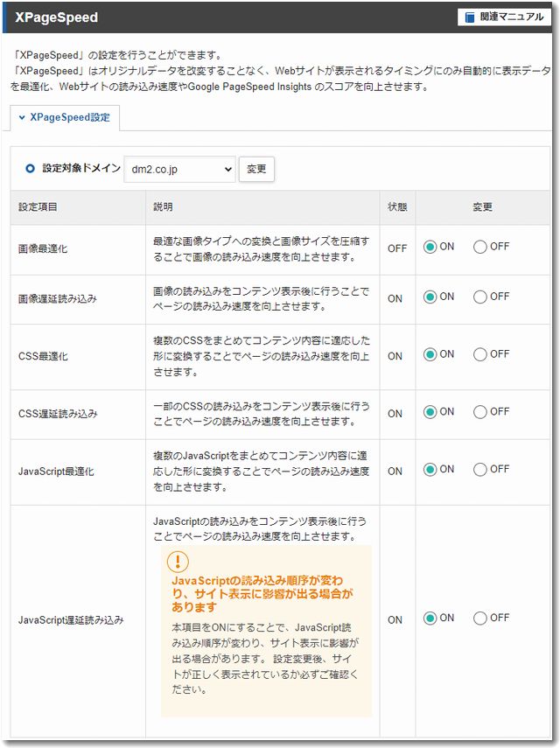Open the dm2.co.jp domain dropdown

(179, 170)
